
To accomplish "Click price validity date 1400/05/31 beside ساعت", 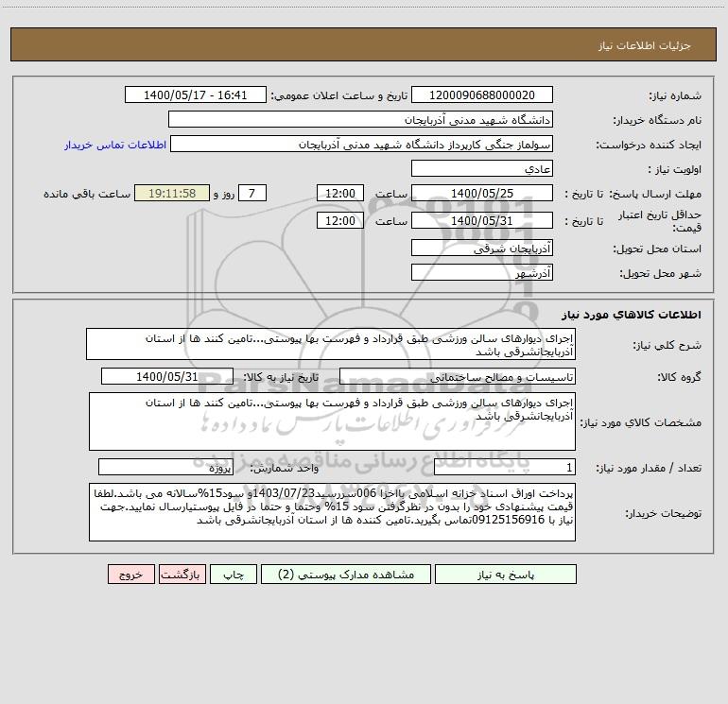I will [482, 220].
